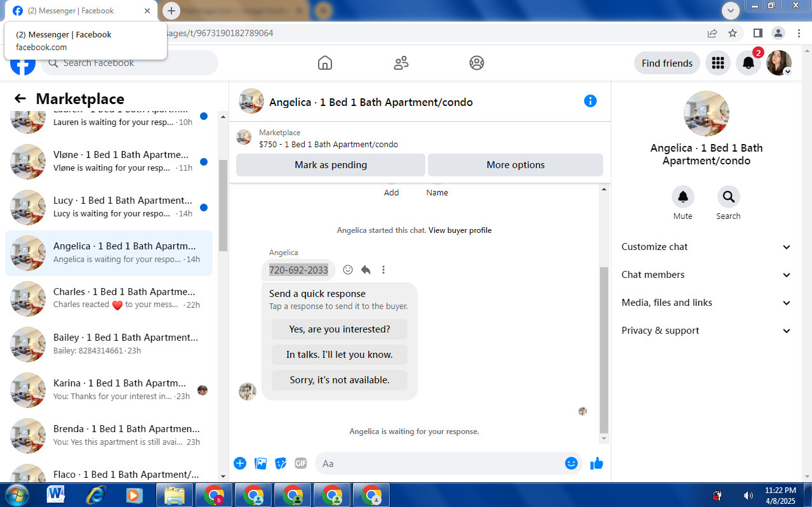Click the conversation information icon
Viewport: 812px width, 507px height.
pyautogui.click(x=590, y=101)
